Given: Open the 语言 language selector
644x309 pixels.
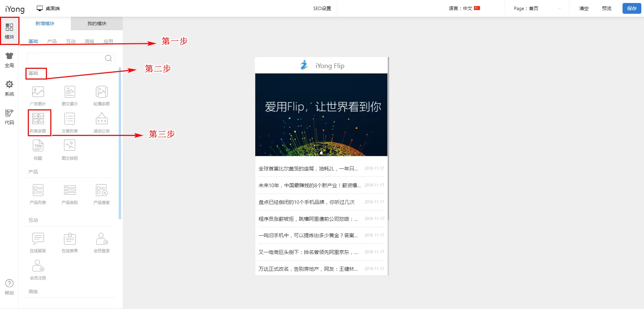Looking at the screenshot, I should (464, 8).
